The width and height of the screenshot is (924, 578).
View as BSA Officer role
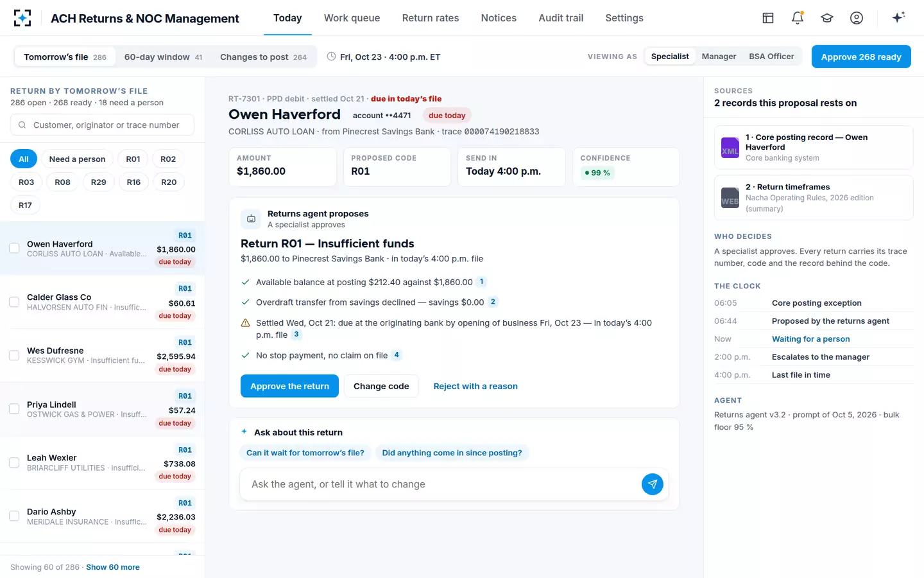pos(771,57)
